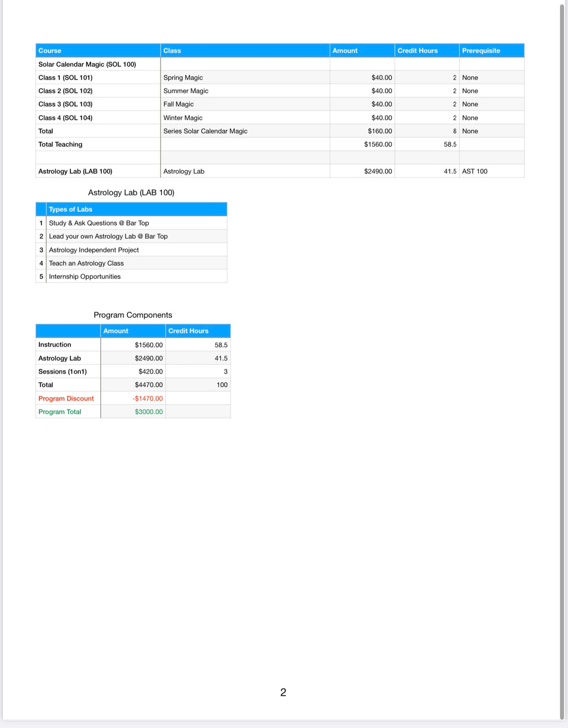Select the Spring Magic class cell
The height and width of the screenshot is (728, 568).
[x=183, y=78]
